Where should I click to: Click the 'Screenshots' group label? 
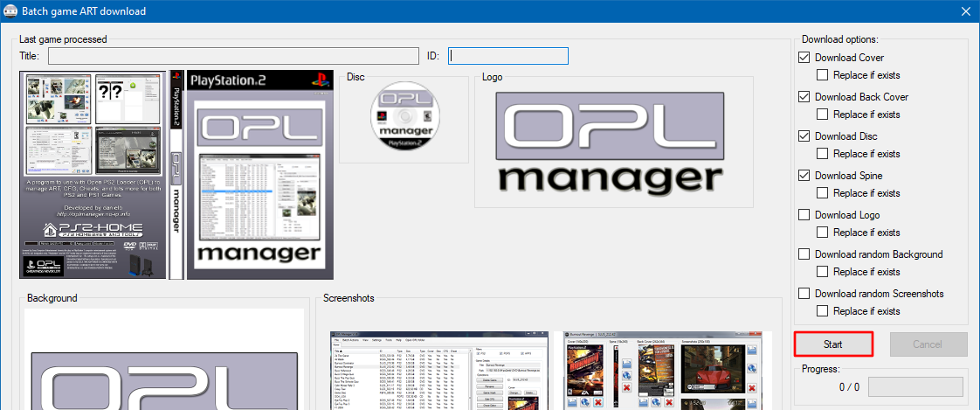[349, 298]
